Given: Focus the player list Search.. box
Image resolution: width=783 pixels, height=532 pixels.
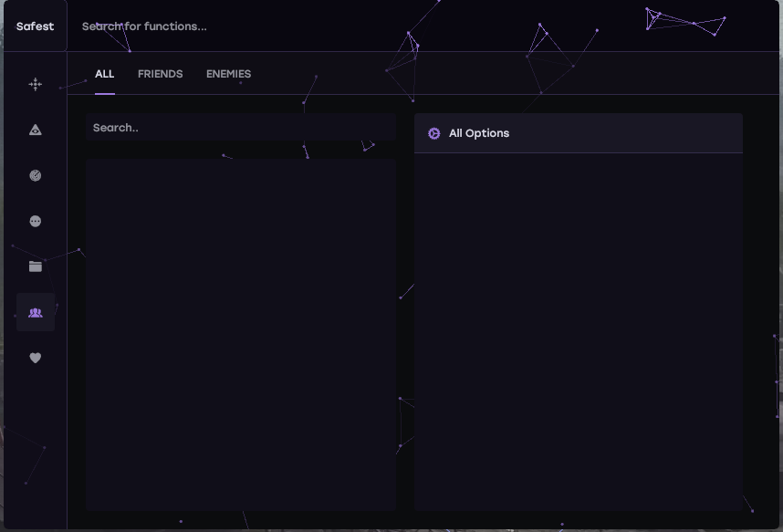Looking at the screenshot, I should tap(241, 128).
